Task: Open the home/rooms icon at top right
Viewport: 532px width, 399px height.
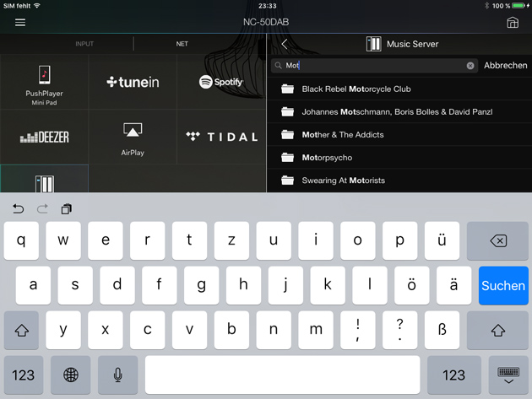Action: 513,23
